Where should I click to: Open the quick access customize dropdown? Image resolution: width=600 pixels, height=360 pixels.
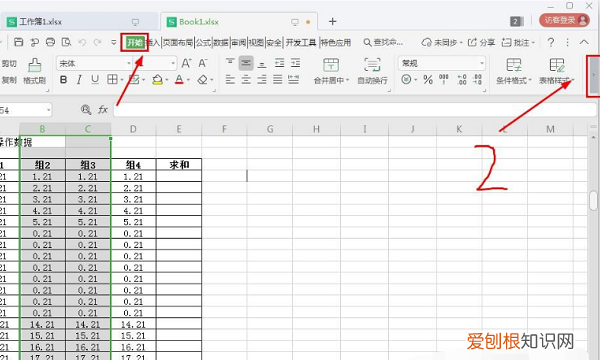(x=114, y=42)
